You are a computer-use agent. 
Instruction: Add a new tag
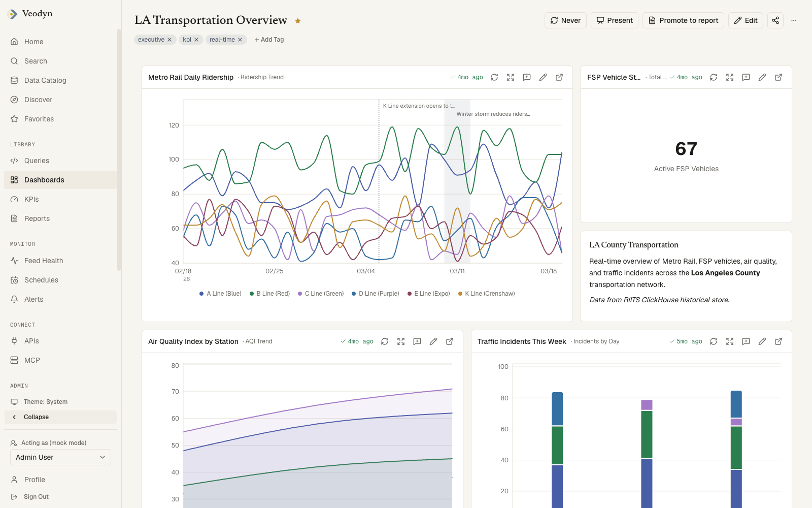pyautogui.click(x=269, y=40)
